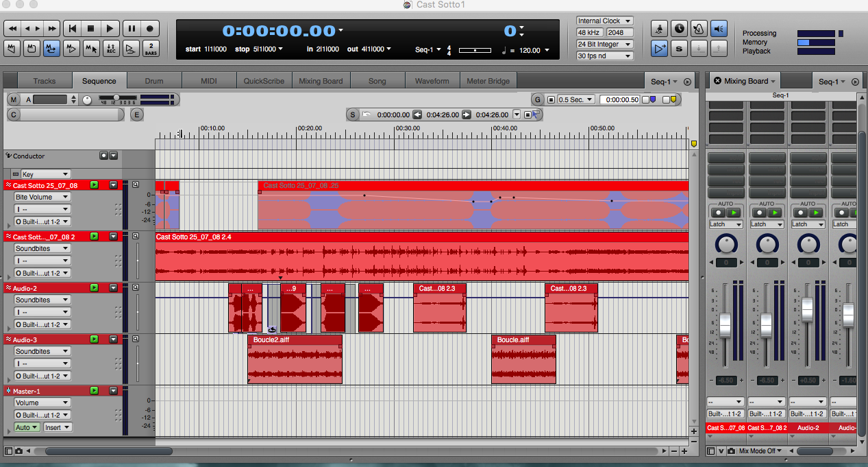Open the Internal Clock dropdown
The height and width of the screenshot is (467, 868).
click(604, 21)
